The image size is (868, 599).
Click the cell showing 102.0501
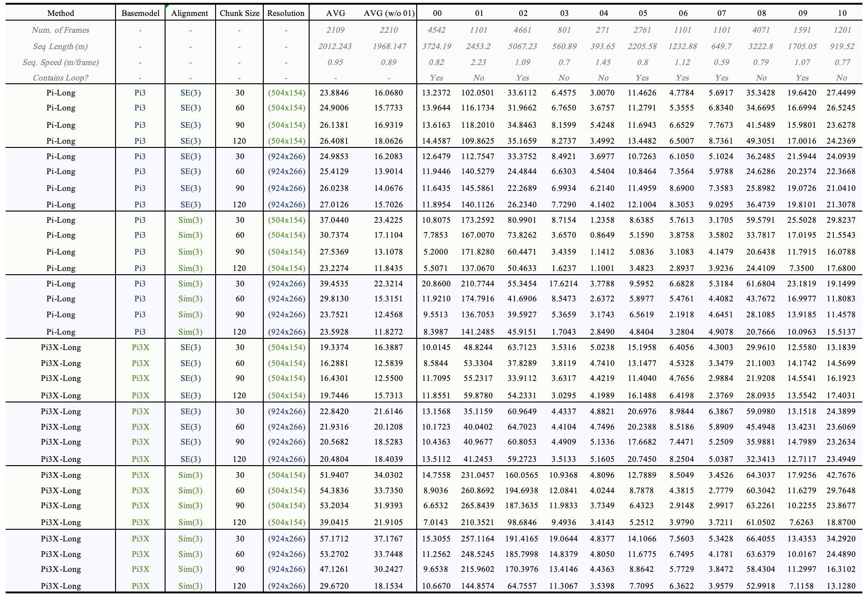pyautogui.click(x=477, y=93)
